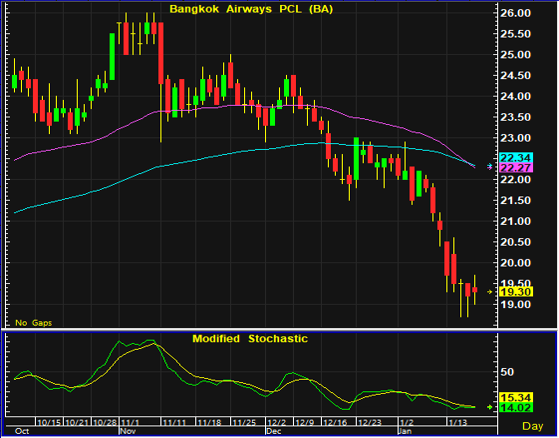Click the 20.00 price axis label
Image resolution: width=559 pixels, height=438 pixels.
point(516,263)
